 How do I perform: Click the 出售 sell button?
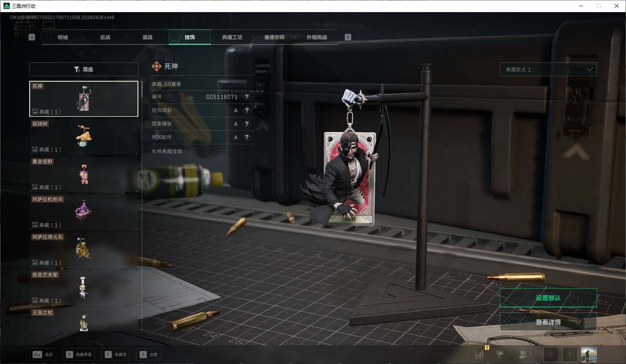[149, 355]
